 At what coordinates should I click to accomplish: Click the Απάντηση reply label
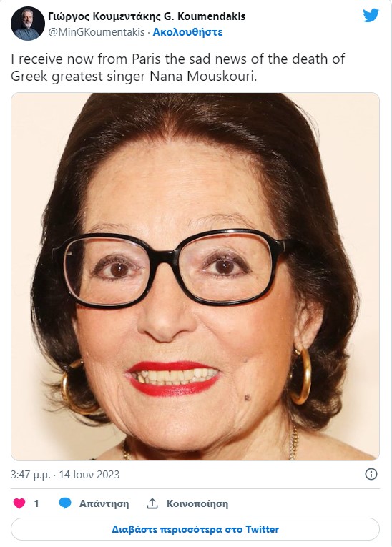104,503
